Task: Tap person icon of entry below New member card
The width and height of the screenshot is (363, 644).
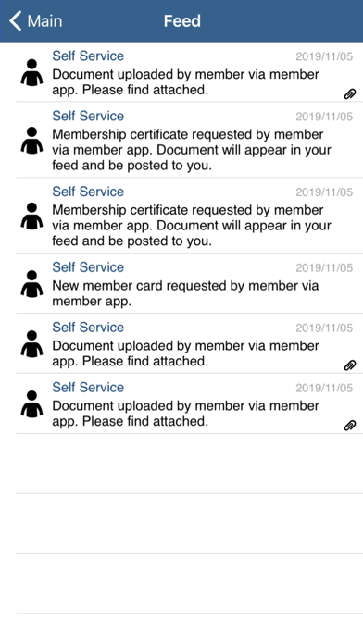Action: point(31,344)
